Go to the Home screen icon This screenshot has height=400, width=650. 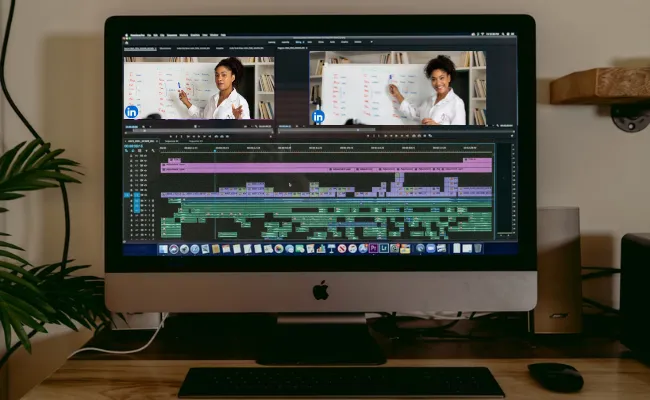coord(126,43)
